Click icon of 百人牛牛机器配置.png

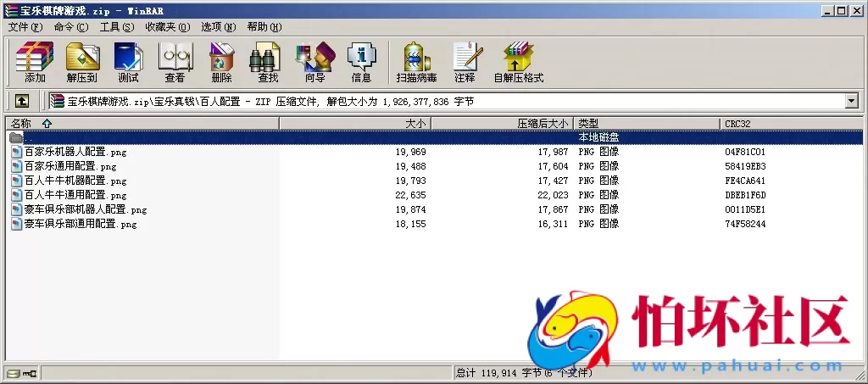pos(17,181)
